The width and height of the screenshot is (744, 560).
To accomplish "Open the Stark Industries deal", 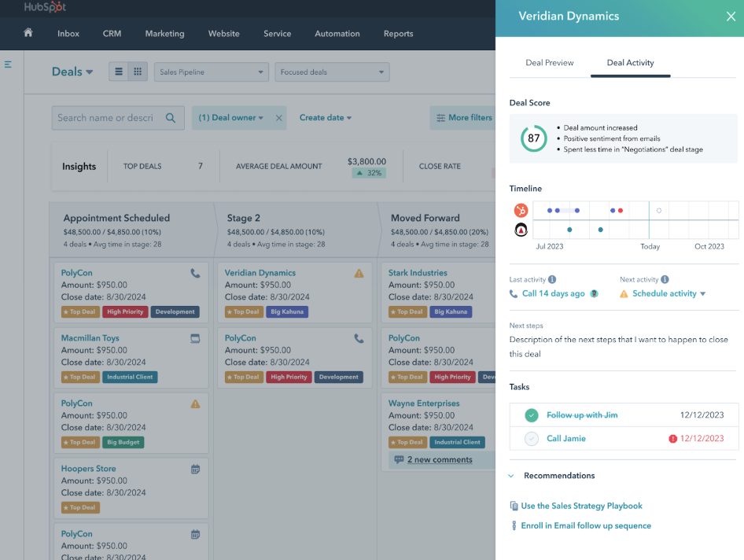I will click(x=418, y=273).
